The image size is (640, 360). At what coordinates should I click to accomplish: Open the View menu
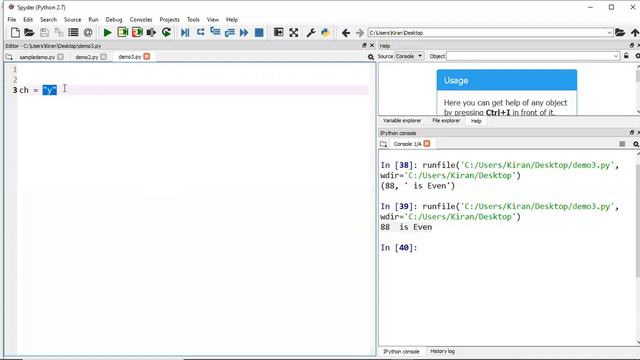[213, 20]
